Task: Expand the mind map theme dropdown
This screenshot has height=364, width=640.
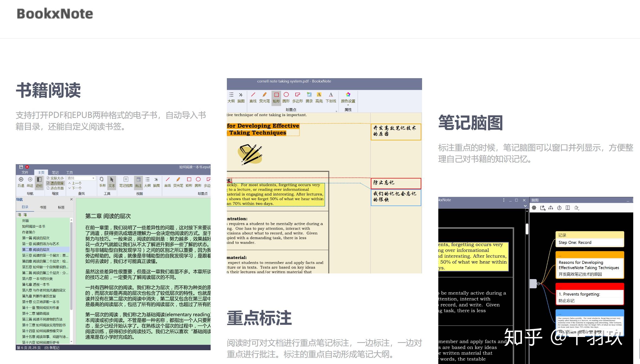Action: [x=577, y=208]
